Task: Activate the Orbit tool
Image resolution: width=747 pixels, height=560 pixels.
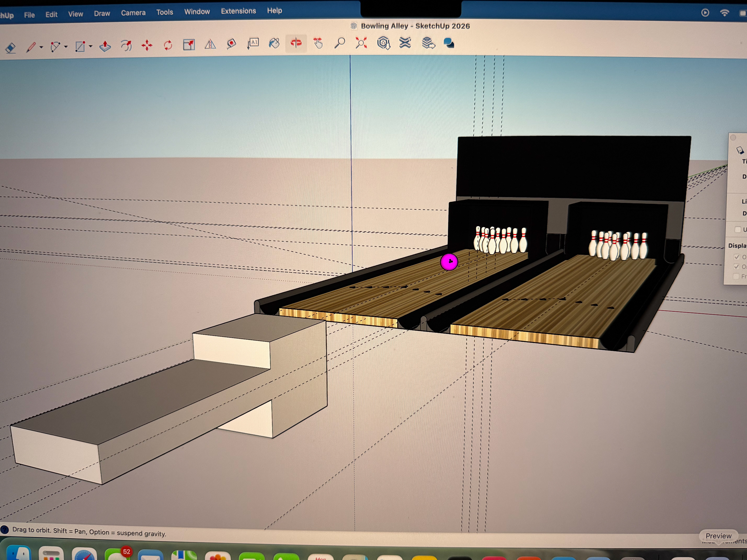Action: coord(296,43)
